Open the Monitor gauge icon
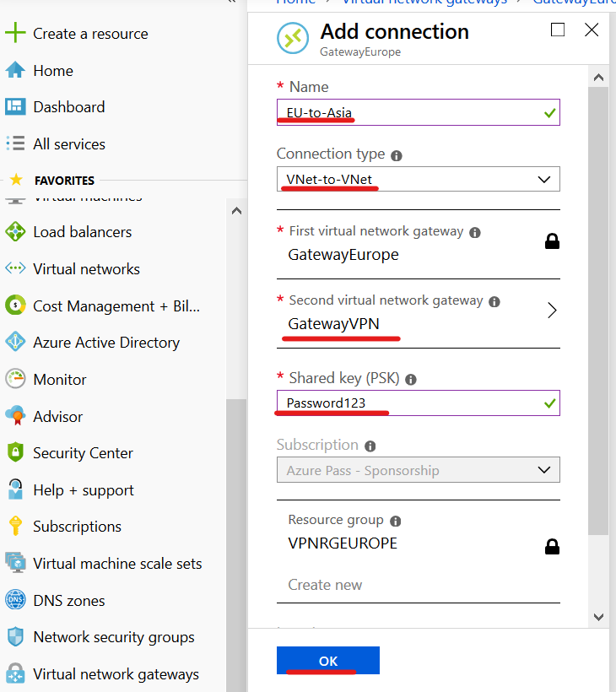The height and width of the screenshot is (692, 616). (15, 379)
